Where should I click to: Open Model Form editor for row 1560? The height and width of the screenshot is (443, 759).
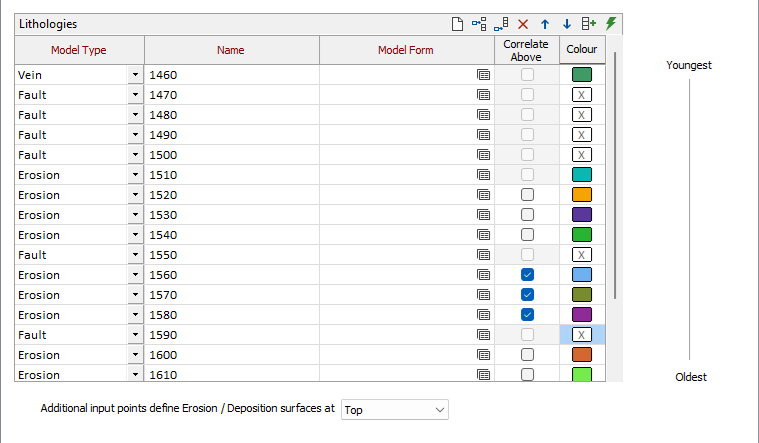483,275
